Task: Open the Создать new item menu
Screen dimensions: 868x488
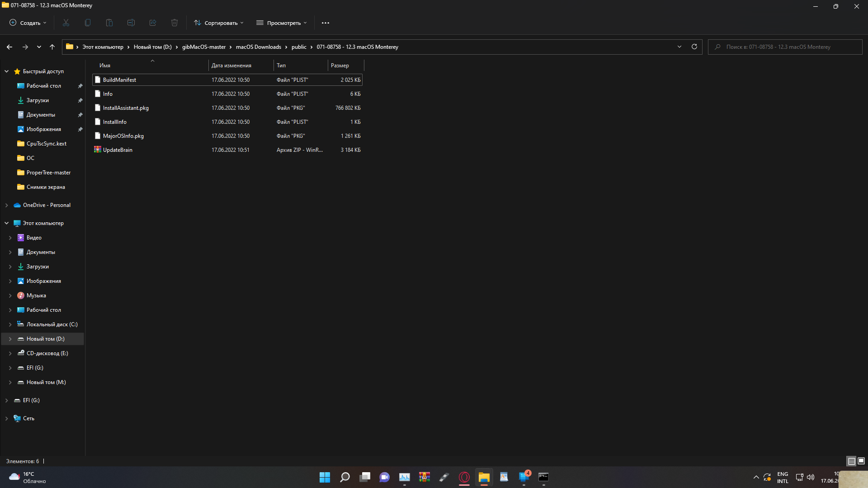Action: click(28, 23)
